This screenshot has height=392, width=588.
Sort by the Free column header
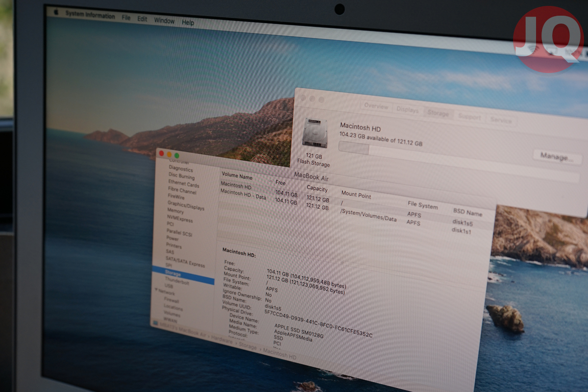point(280,183)
